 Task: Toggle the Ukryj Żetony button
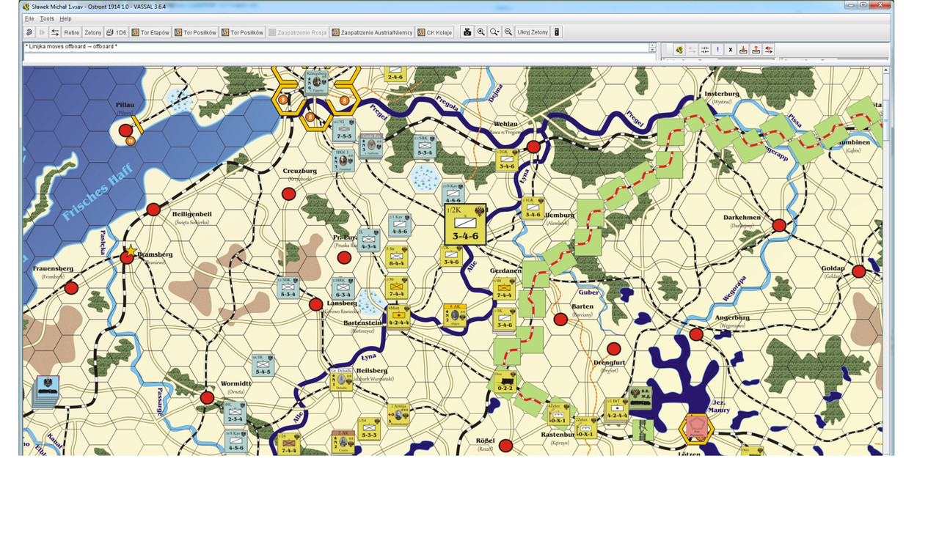533,32
